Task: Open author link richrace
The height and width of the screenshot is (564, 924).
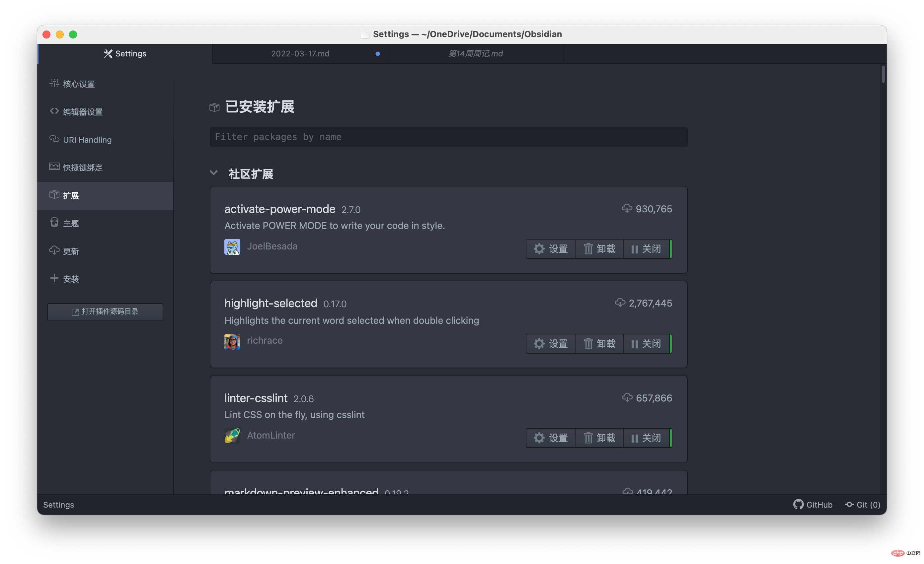Action: [265, 340]
